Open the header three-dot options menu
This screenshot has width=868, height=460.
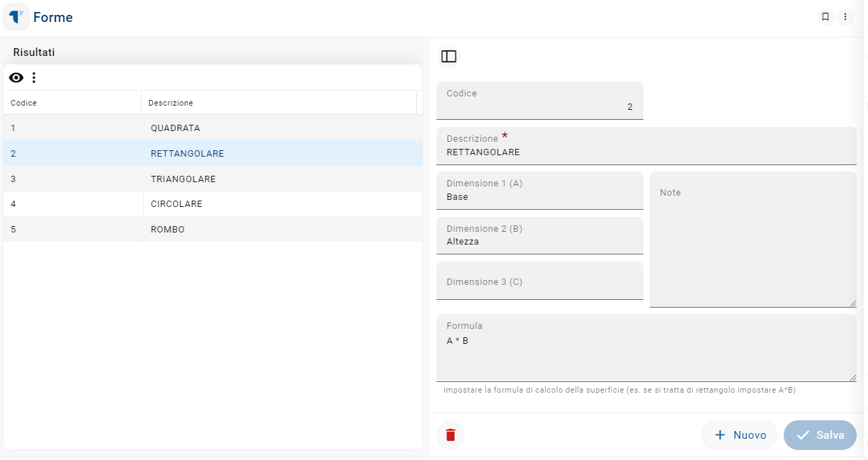click(845, 17)
